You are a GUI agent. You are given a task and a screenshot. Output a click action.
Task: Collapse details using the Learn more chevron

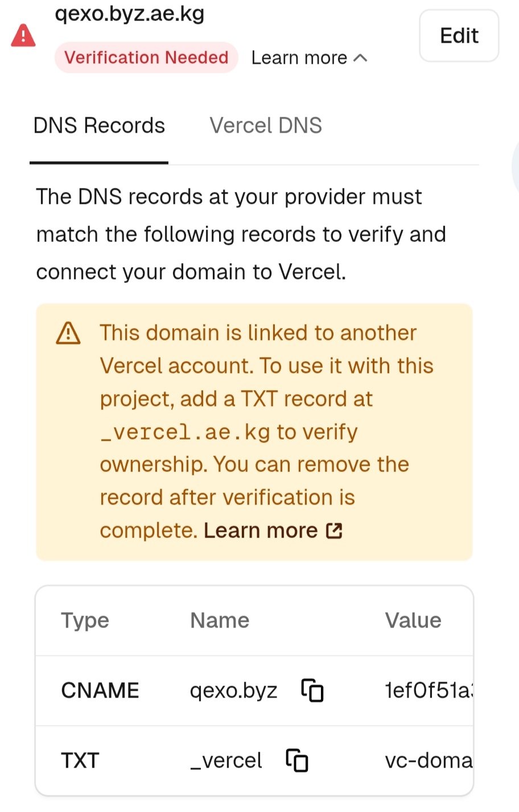click(360, 58)
